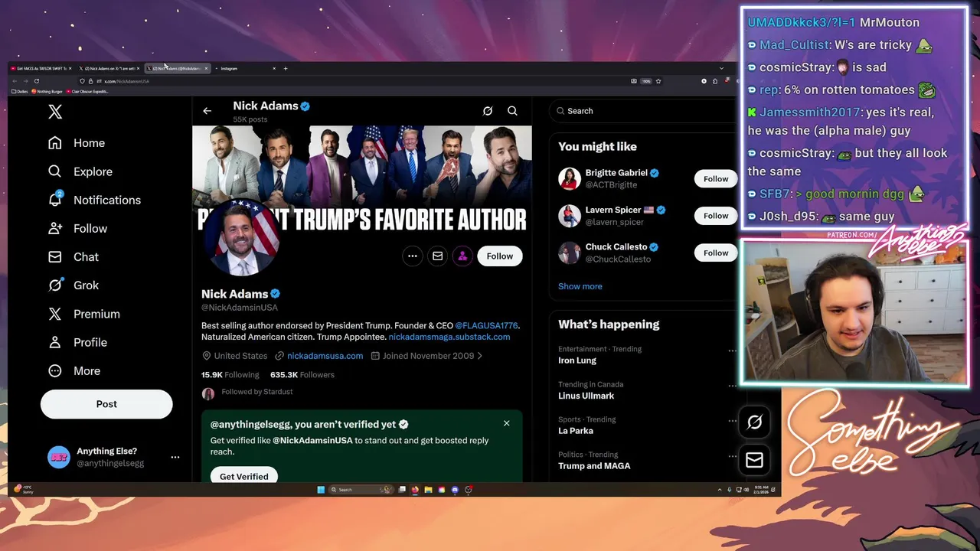Viewport: 980px width, 551px height.
Task: Go to Home in the sidebar
Action: coord(77,143)
